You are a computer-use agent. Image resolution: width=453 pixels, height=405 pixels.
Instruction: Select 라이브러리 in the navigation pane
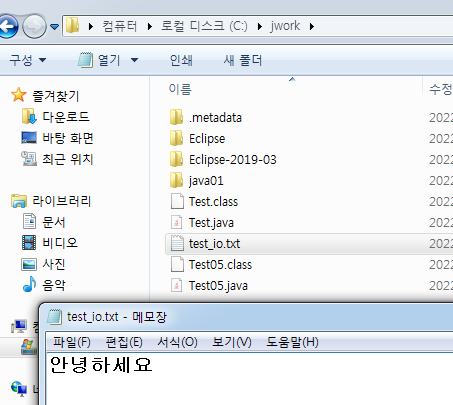62,201
